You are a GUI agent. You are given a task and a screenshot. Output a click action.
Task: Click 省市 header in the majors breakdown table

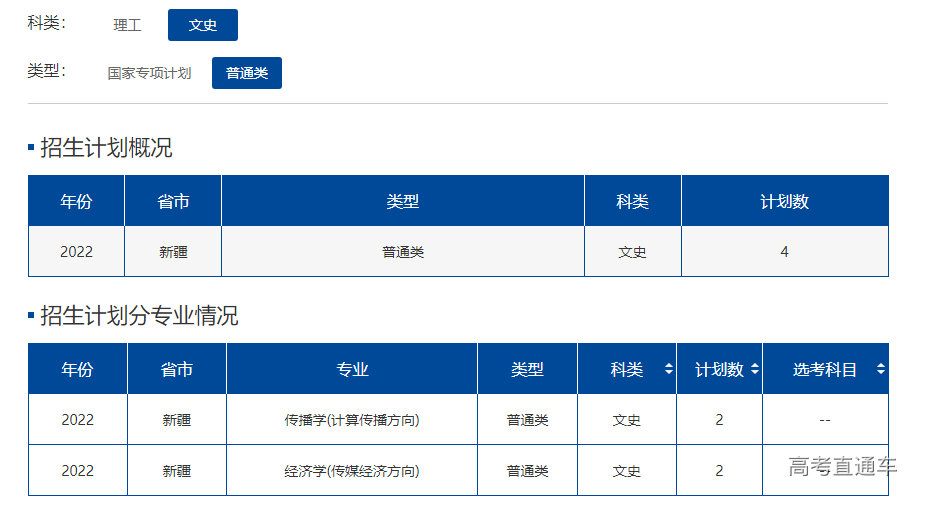[177, 369]
